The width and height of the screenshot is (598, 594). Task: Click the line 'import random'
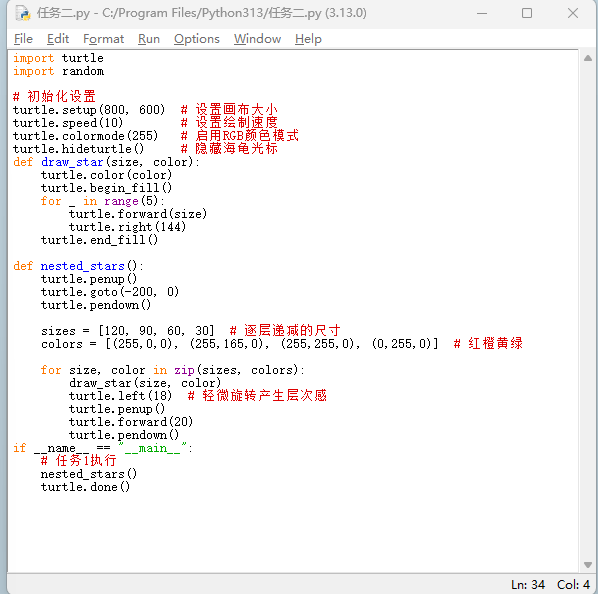pos(58,71)
